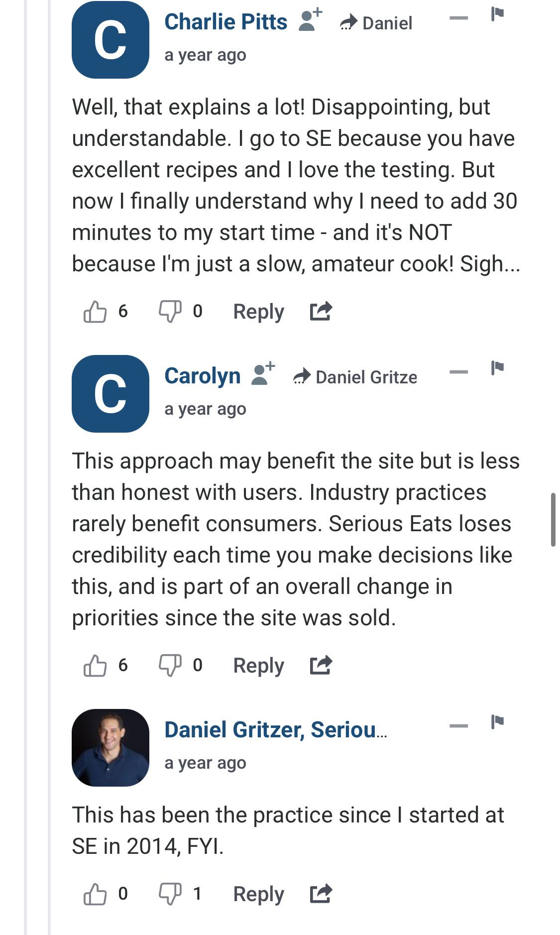Reply to Carolyn's comment
The height and width of the screenshot is (935, 560).
(x=258, y=666)
